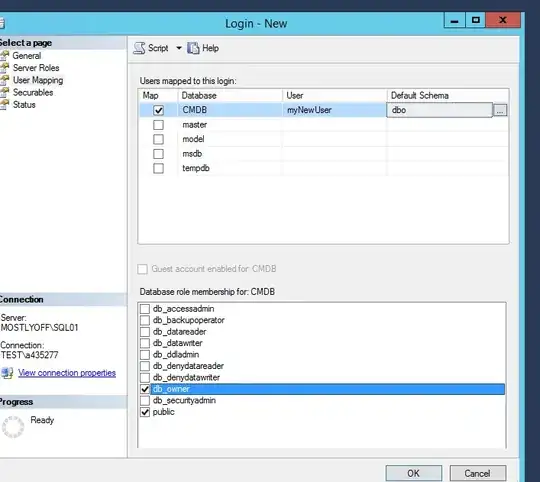Select the Server Roles page icon
This screenshot has width=540, height=482.
click(x=4, y=68)
